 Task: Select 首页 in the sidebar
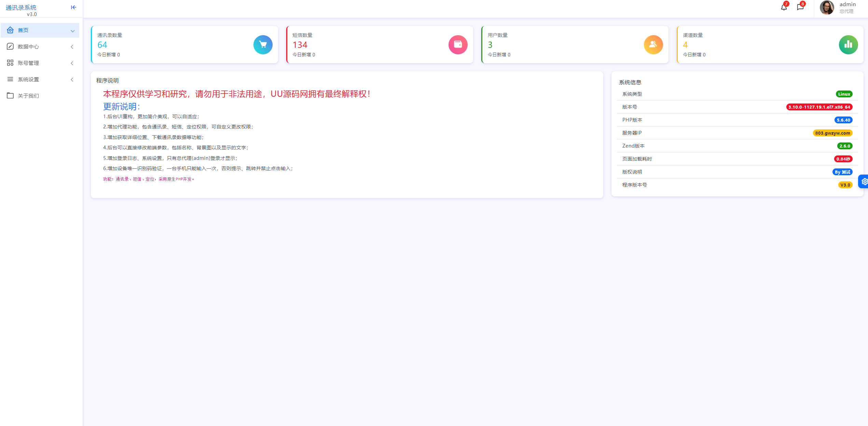point(23,30)
